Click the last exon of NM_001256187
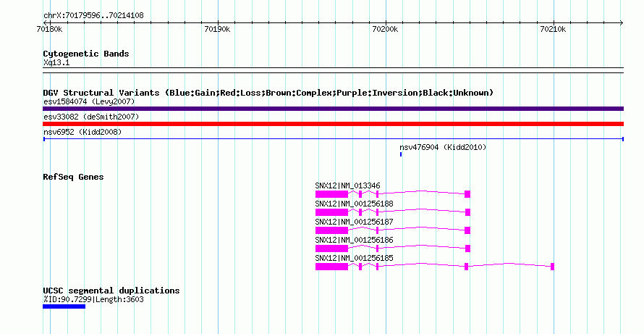Image resolution: width=644 pixels, height=334 pixels. (x=467, y=230)
